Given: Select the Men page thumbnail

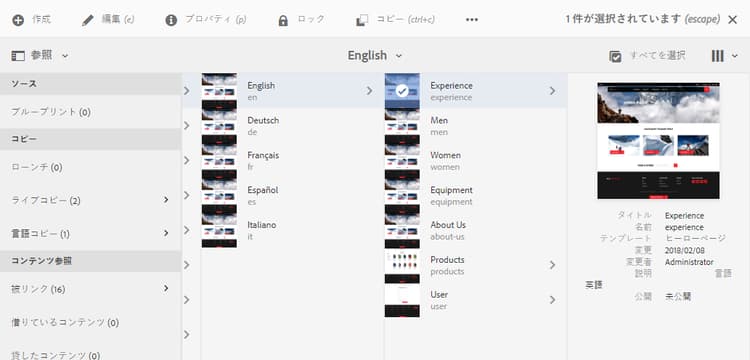Looking at the screenshot, I should pos(402,126).
